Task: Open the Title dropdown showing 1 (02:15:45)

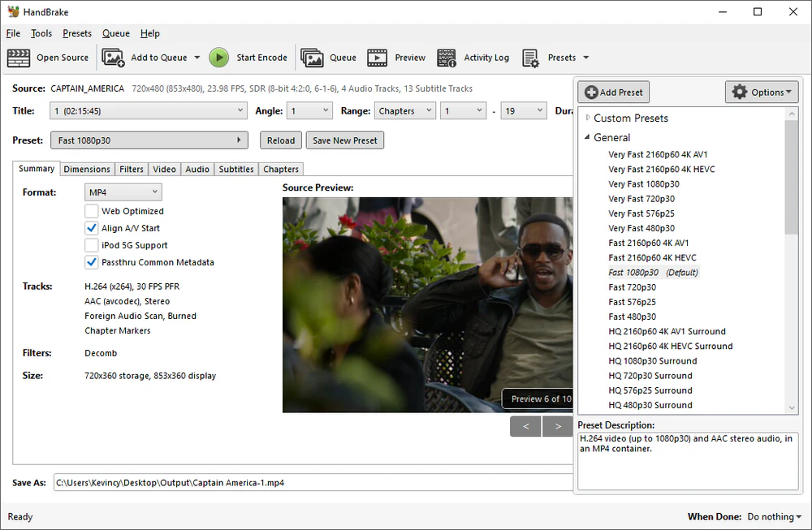Action: point(148,110)
